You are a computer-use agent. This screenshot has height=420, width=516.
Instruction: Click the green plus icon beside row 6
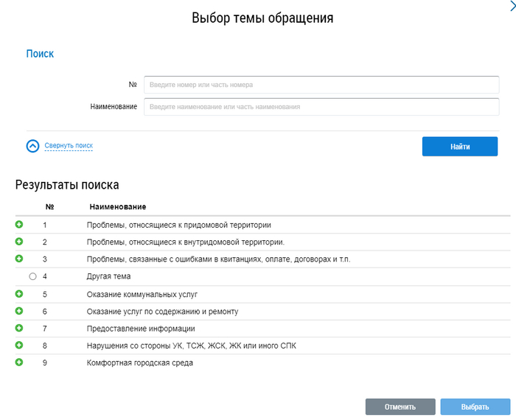(x=19, y=311)
